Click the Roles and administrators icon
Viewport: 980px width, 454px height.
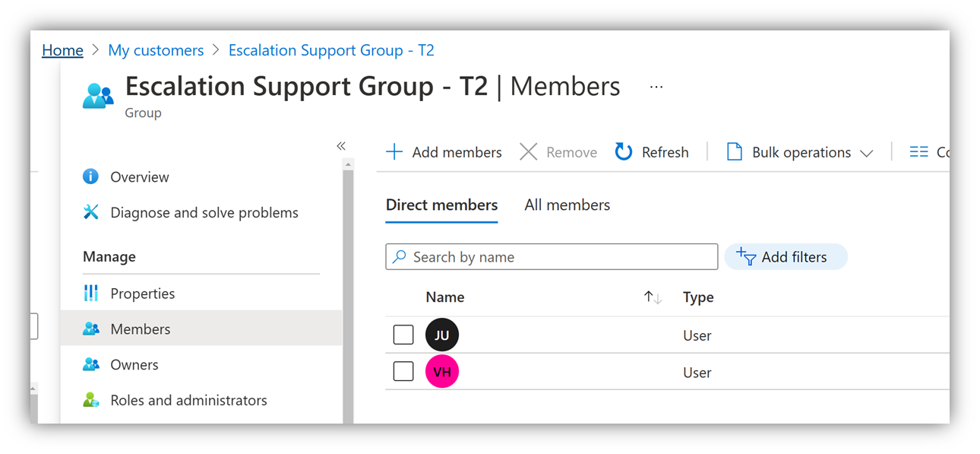pyautogui.click(x=91, y=400)
